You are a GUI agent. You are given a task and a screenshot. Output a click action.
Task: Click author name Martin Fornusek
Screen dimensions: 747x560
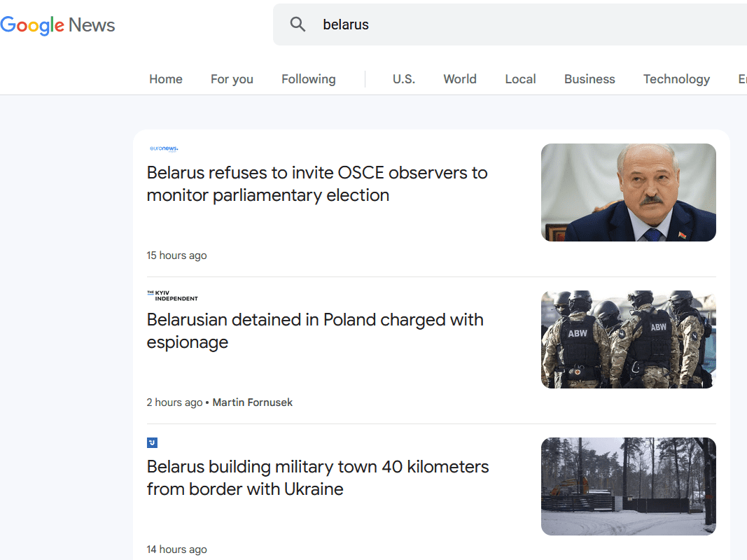click(253, 402)
